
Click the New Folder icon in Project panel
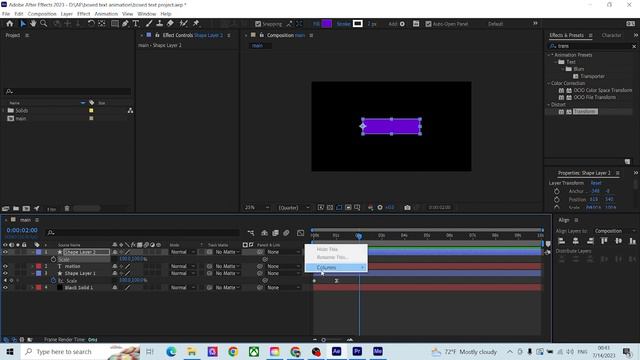coord(16,209)
